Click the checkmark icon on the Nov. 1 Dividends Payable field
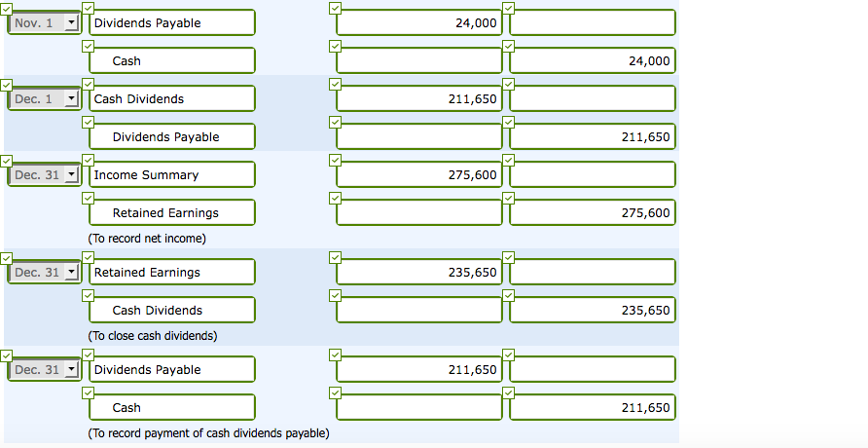This screenshot has width=868, height=448. tap(88, 9)
